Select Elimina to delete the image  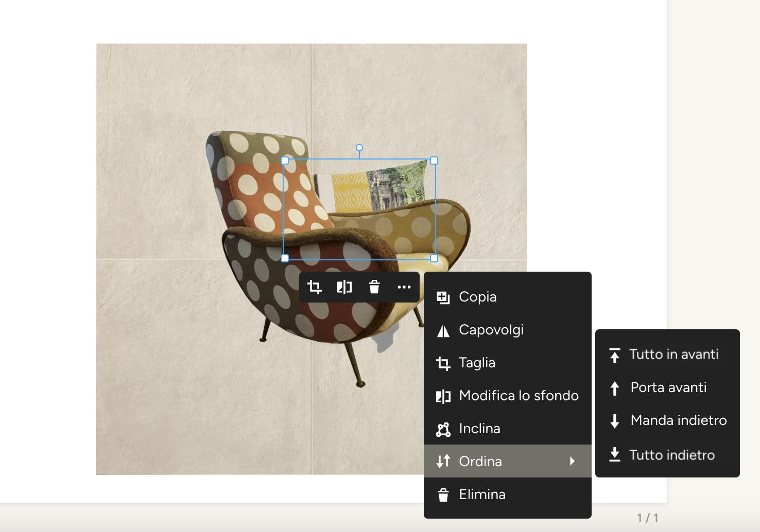(508, 494)
